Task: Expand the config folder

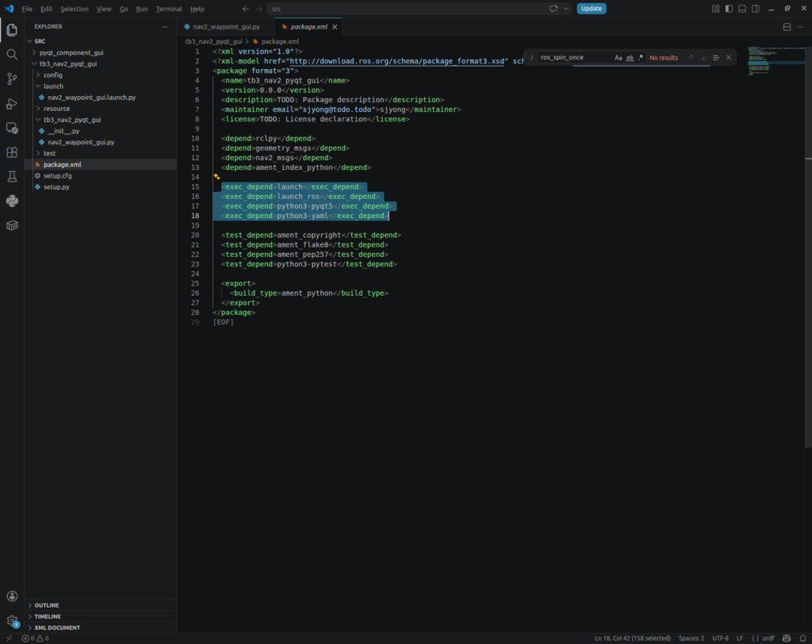Action: pyautogui.click(x=38, y=75)
